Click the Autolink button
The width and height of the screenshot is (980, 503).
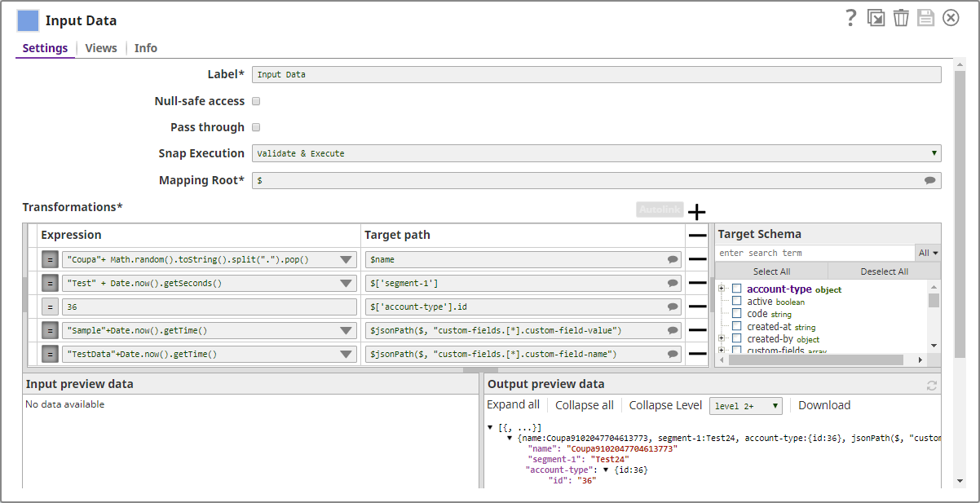660,210
